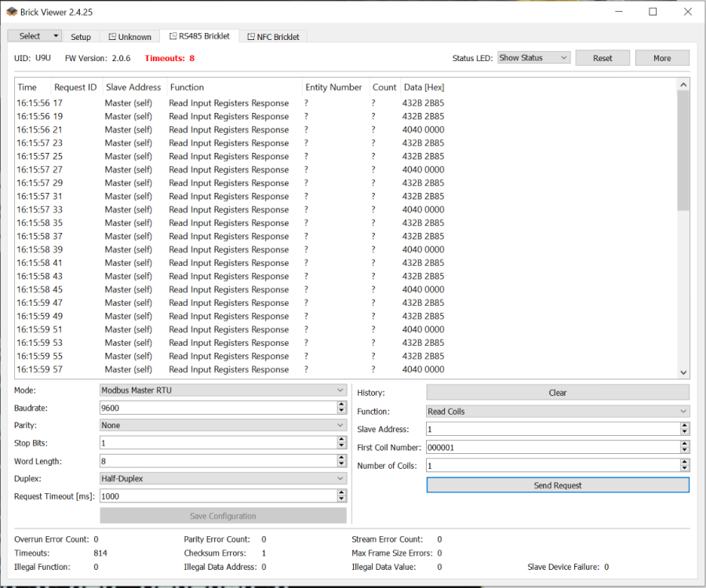Increase request Slave Address with up arrow
706x588 pixels.
(x=684, y=426)
